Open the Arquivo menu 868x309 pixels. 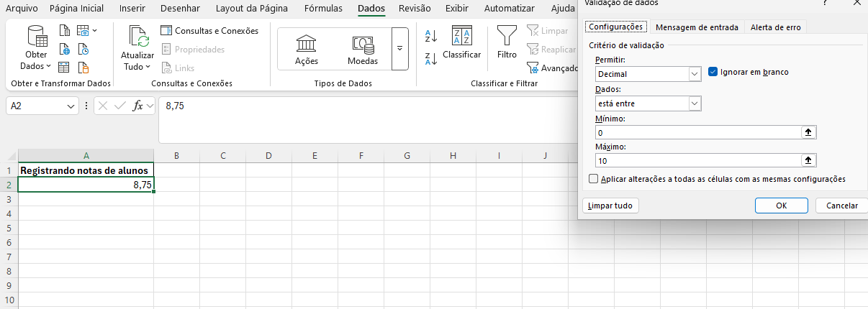point(22,9)
